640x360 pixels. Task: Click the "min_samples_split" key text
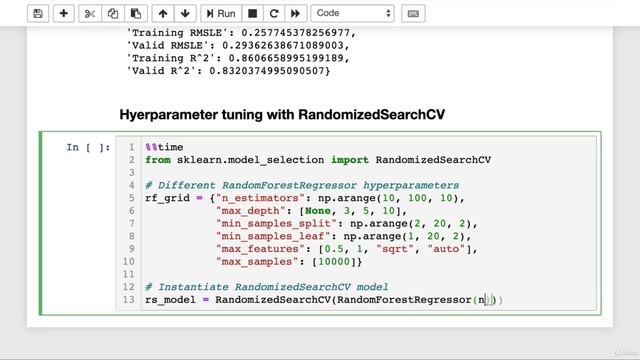276,223
